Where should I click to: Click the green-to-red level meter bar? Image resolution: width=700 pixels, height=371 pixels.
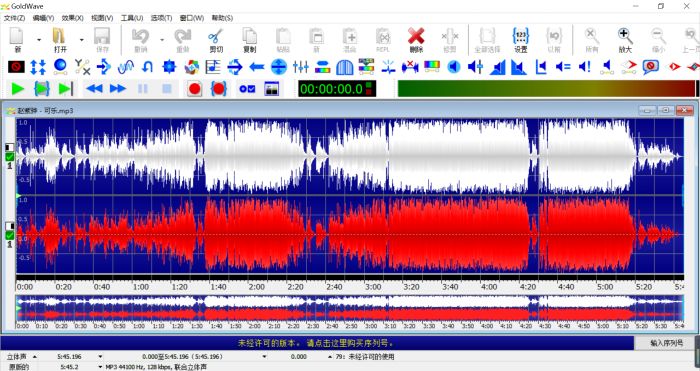(x=546, y=89)
